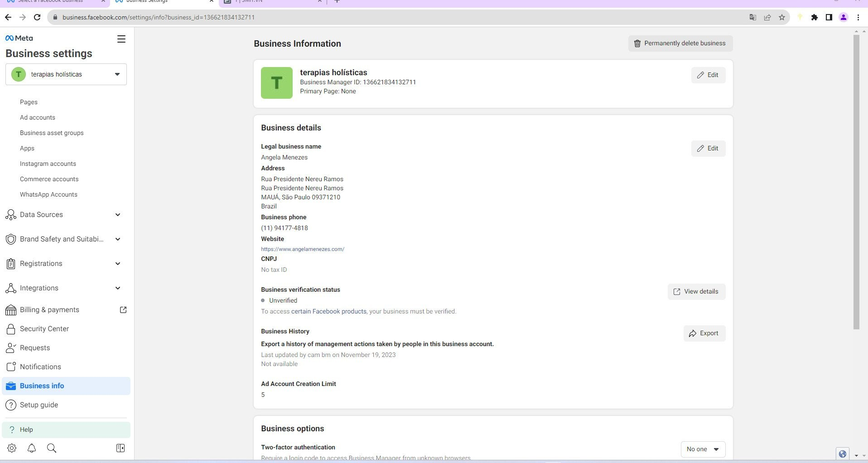Open WhatsApp Accounts
This screenshot has height=463, width=868.
pyautogui.click(x=48, y=194)
